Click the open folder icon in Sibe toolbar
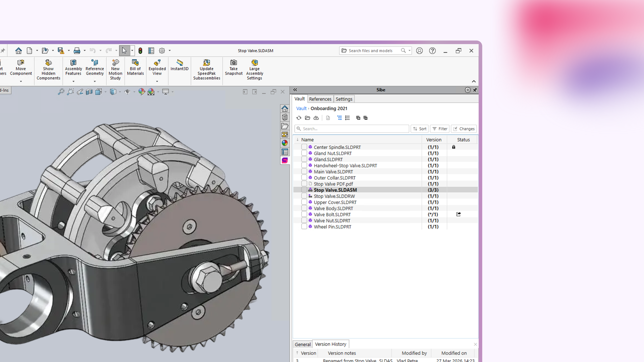 [x=308, y=118]
